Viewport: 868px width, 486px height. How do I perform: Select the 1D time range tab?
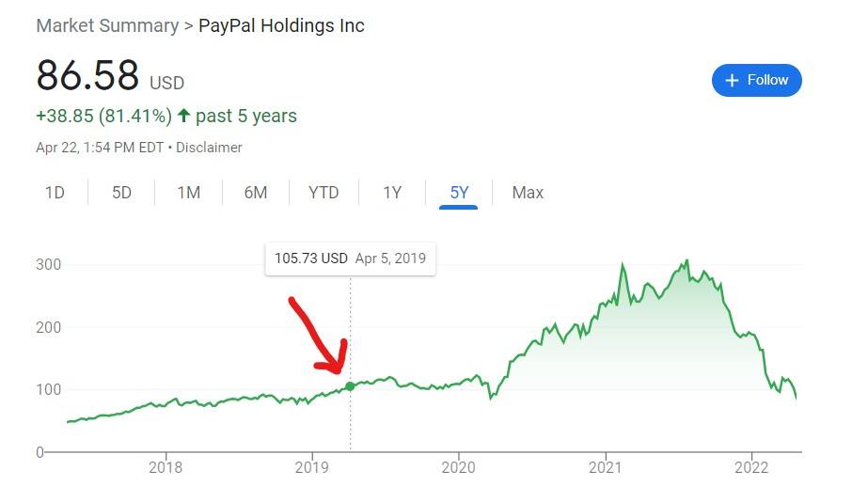[x=55, y=193]
